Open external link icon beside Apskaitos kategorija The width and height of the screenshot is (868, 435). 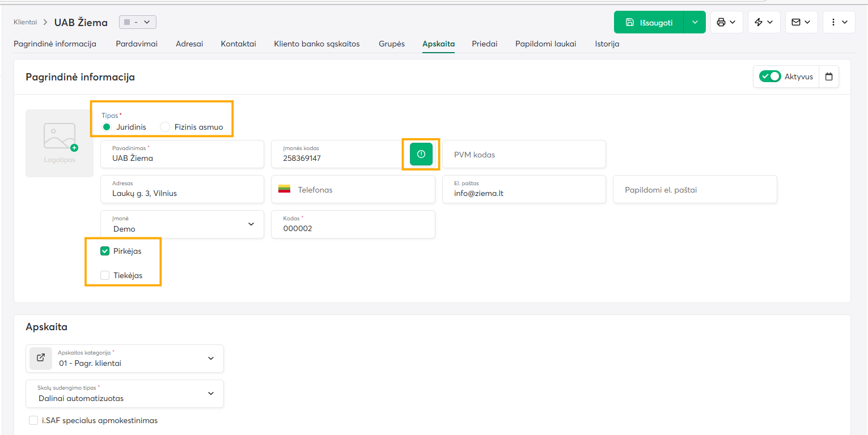pos(41,358)
